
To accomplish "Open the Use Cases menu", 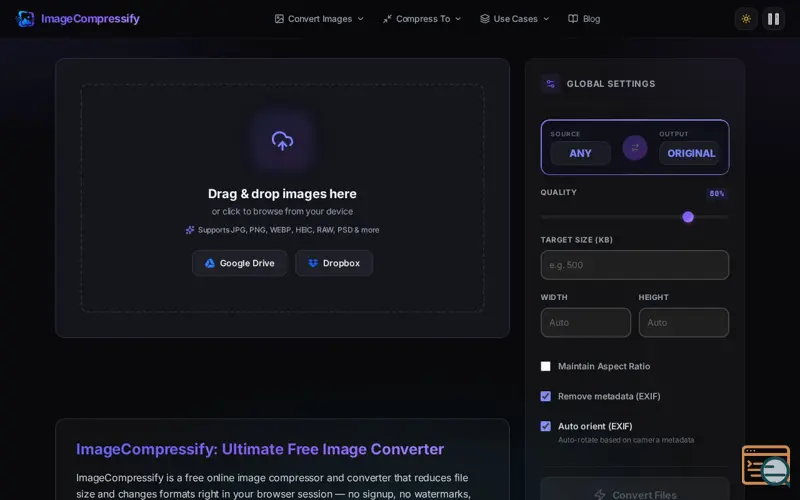I will [515, 19].
